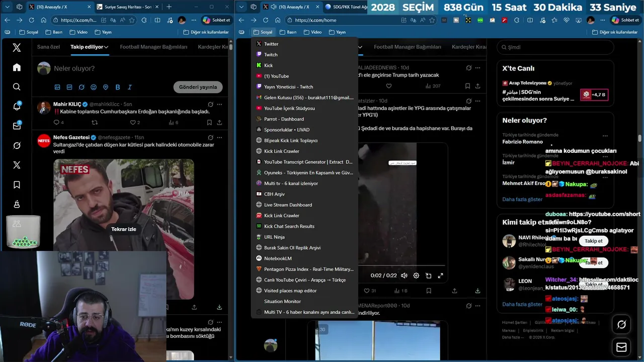Viewport: 644px width, 362px height.
Task: Seek on right window video progress bar
Action: point(403,265)
